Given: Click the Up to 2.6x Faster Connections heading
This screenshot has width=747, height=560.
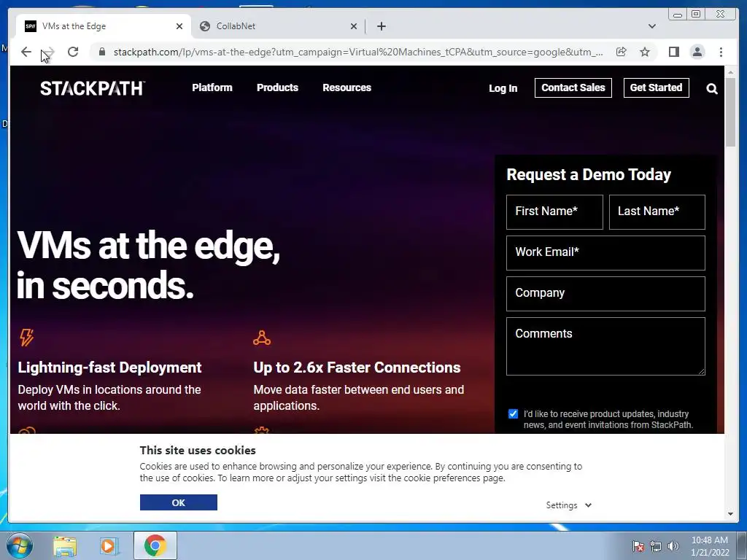Looking at the screenshot, I should point(357,367).
